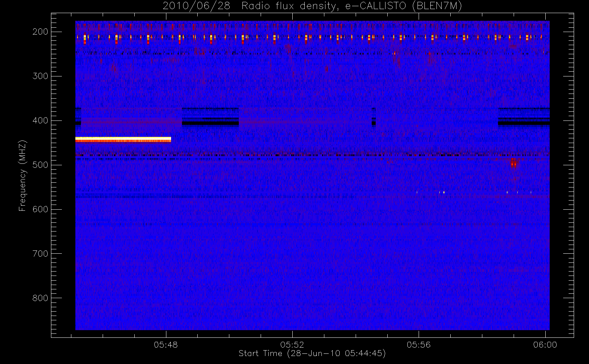Click the "Frequency (MHZ)" axis label
Image resolution: width=589 pixels, height=364 pixels.
pos(23,175)
